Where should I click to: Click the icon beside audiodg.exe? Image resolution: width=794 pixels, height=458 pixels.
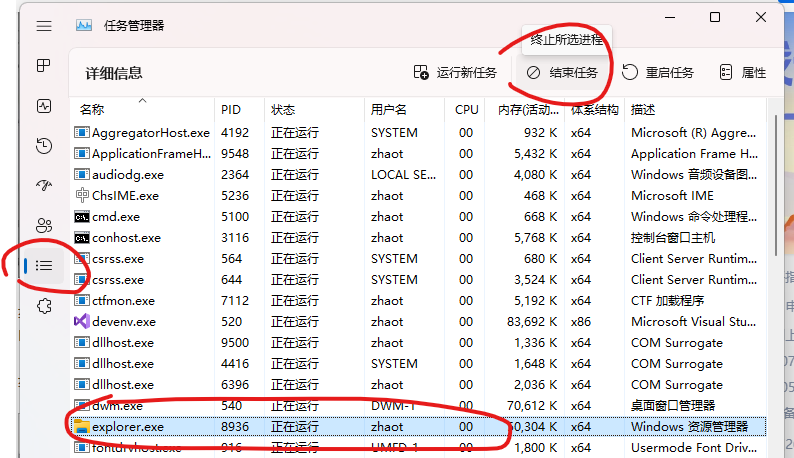tap(82, 175)
